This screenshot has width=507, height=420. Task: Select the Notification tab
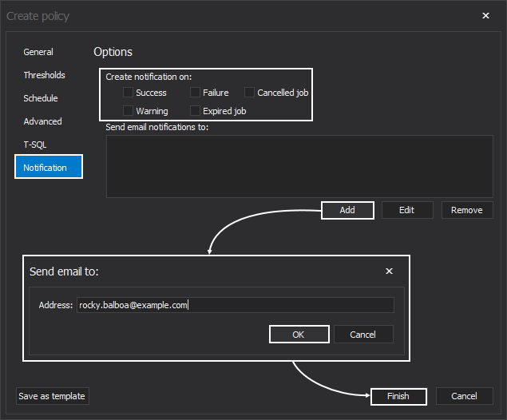[49, 167]
